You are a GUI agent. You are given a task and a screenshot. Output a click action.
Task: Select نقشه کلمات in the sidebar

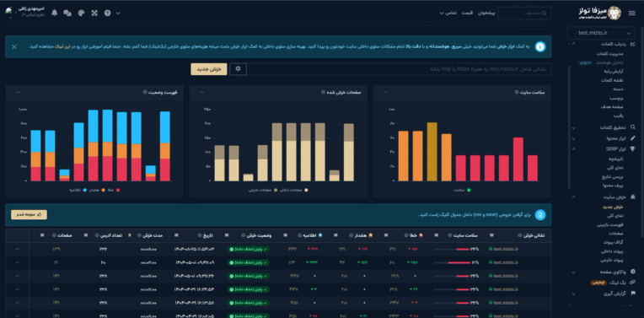click(x=613, y=80)
